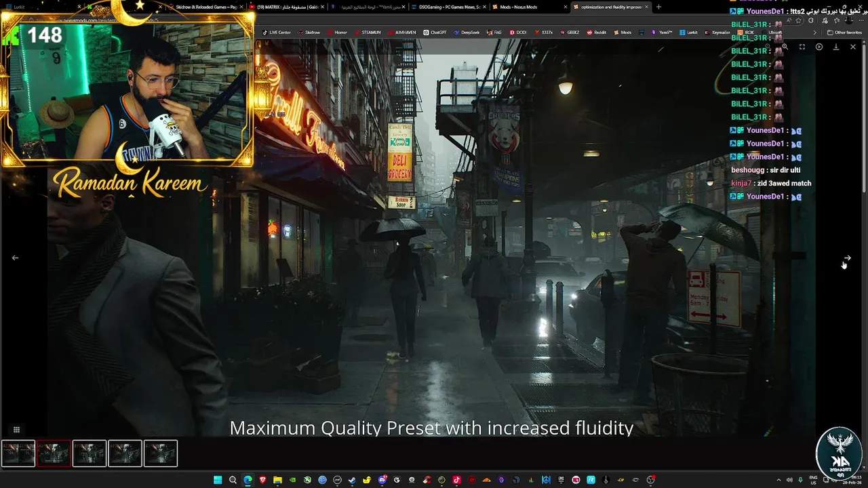Open Discord from the taskbar

point(382,480)
